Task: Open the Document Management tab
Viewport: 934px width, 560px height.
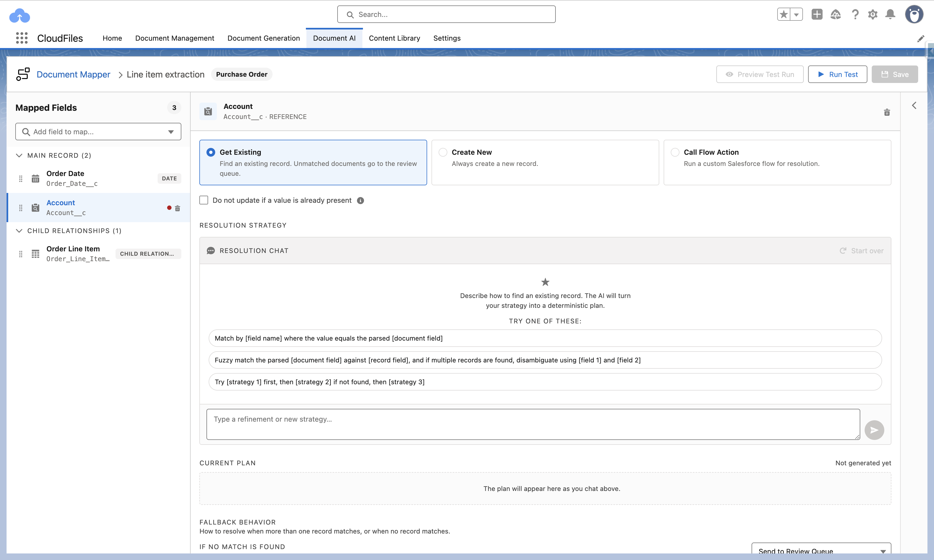Action: [175, 38]
